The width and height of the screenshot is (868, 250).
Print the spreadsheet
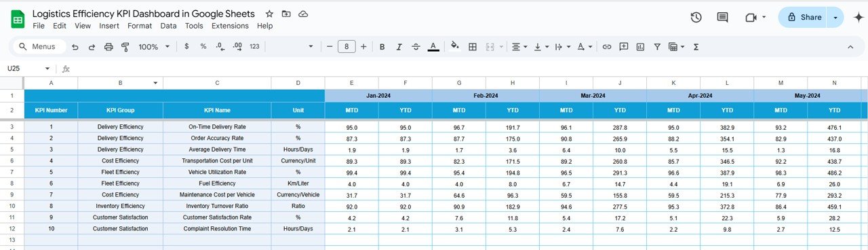pyautogui.click(x=108, y=47)
